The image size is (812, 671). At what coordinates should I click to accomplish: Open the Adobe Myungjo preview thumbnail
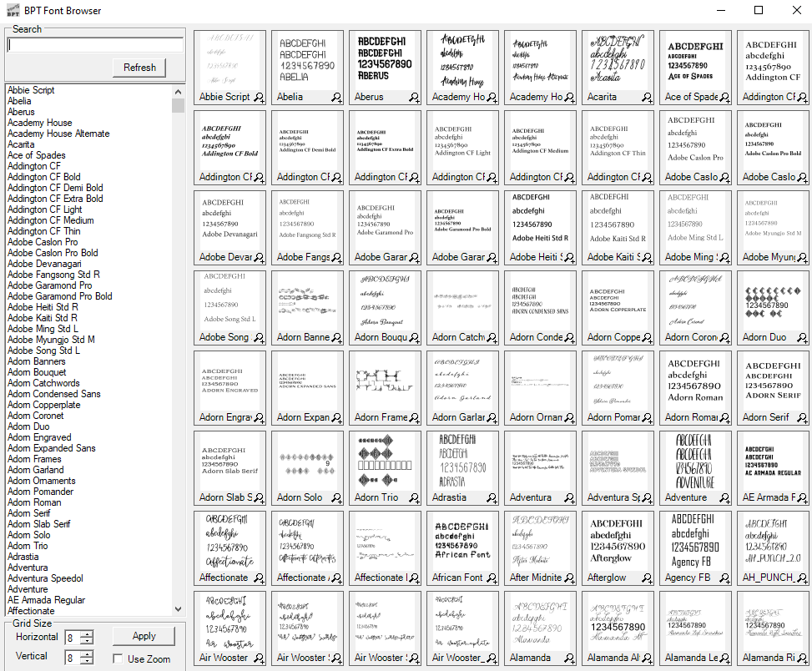773,220
